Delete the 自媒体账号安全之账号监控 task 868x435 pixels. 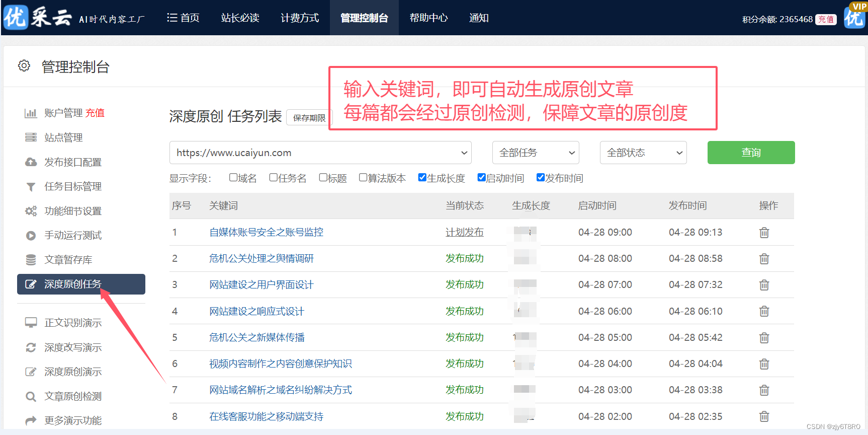pos(764,233)
